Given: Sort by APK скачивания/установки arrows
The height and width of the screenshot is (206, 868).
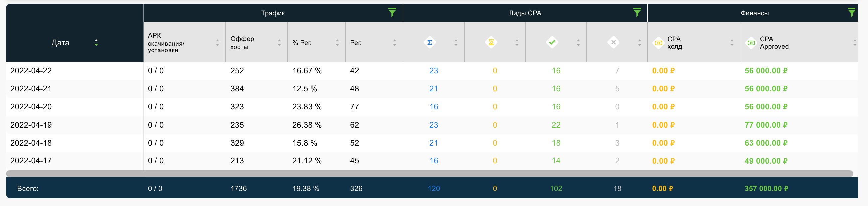Looking at the screenshot, I should (217, 43).
